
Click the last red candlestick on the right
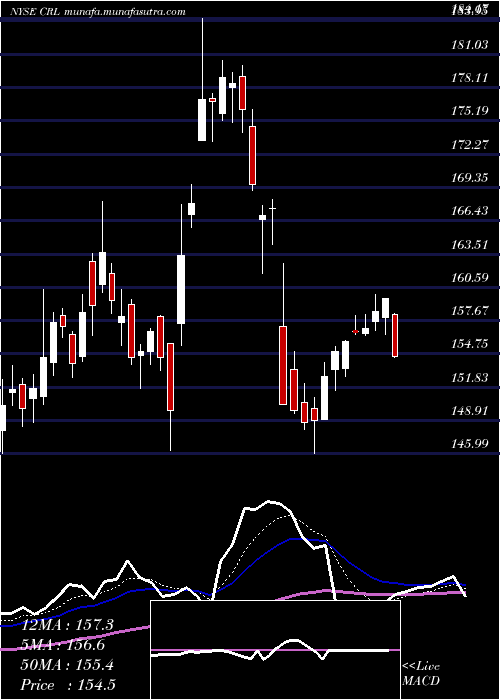coord(395,335)
